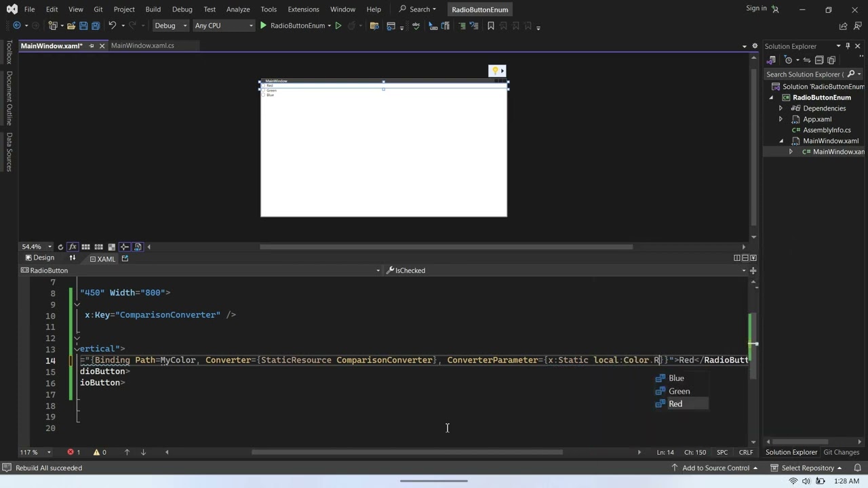The width and height of the screenshot is (868, 488).
Task: Click the Search button in title bar
Action: pos(417,9)
